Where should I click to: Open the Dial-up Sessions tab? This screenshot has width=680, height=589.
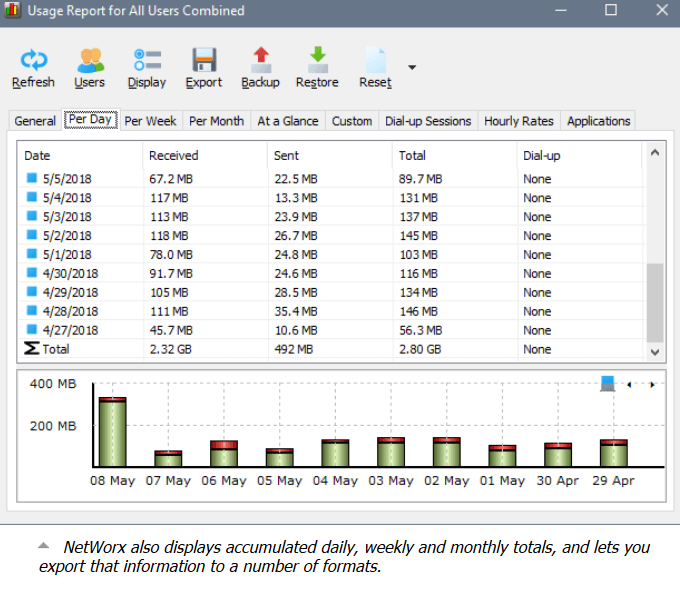pos(428,121)
